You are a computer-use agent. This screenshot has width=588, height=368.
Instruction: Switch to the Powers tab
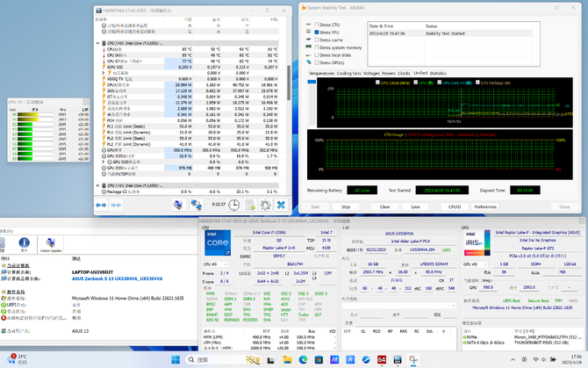click(x=389, y=73)
